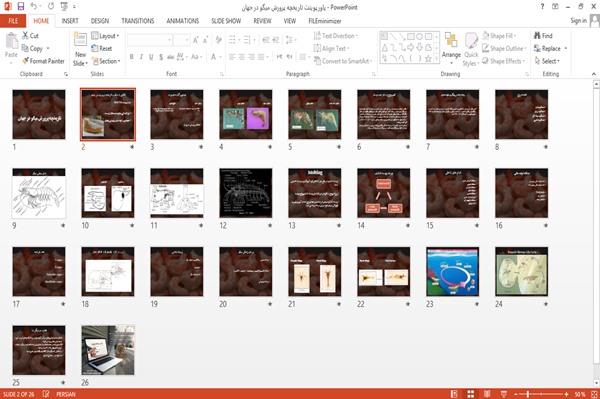Toggle Bold formatting button
The height and width of the screenshot is (399, 600).
point(132,57)
